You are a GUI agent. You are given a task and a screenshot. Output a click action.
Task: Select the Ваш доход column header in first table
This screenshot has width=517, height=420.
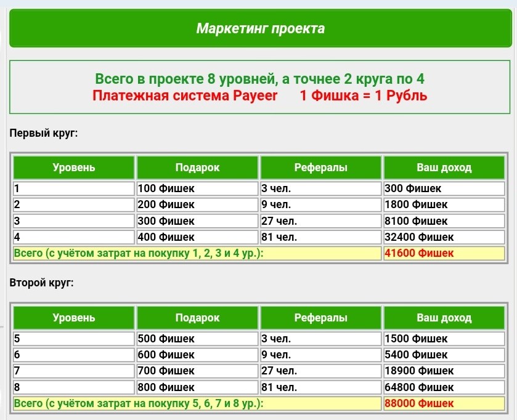click(x=444, y=167)
